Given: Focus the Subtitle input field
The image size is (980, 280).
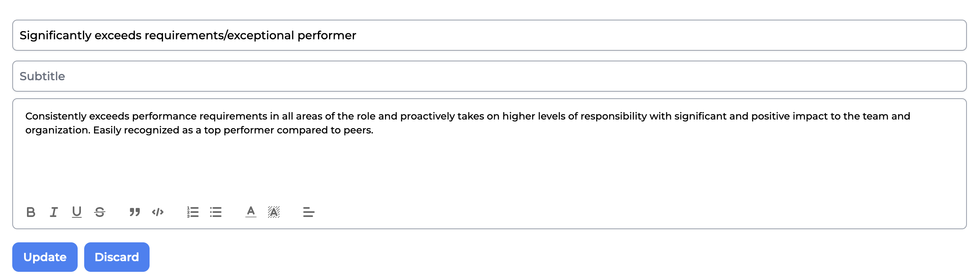Looking at the screenshot, I should pyautogui.click(x=489, y=76).
